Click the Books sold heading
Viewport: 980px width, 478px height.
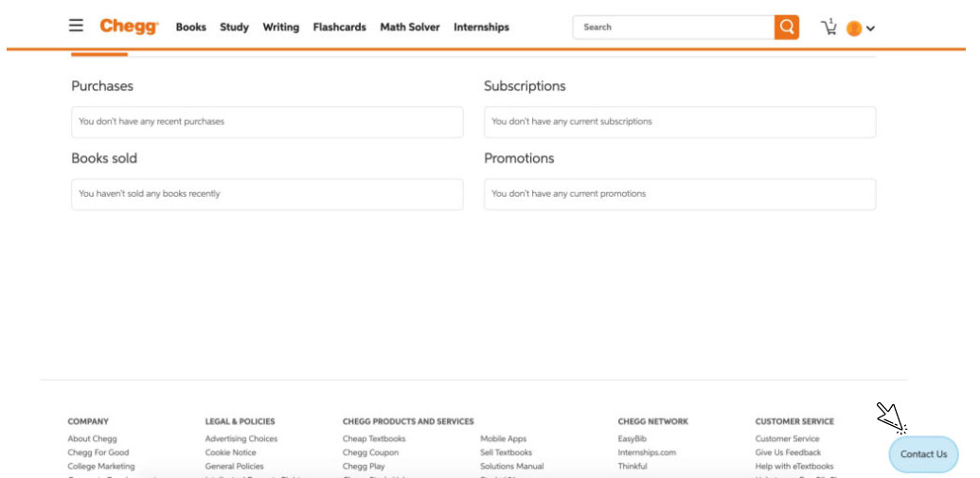(x=104, y=159)
